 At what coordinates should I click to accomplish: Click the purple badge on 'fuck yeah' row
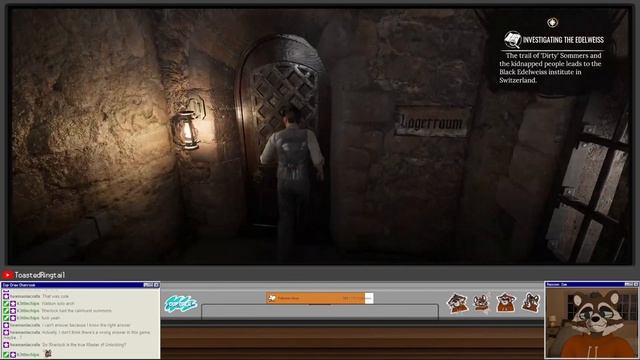tap(13, 318)
